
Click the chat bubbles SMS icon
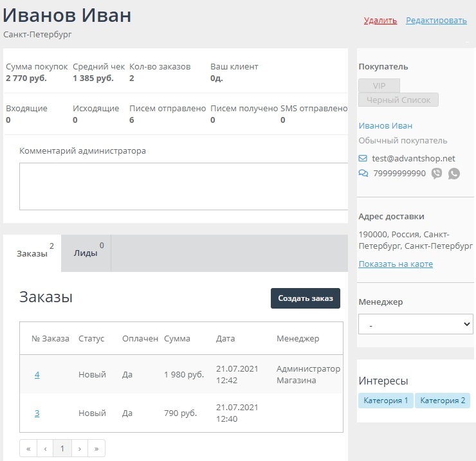pos(363,174)
